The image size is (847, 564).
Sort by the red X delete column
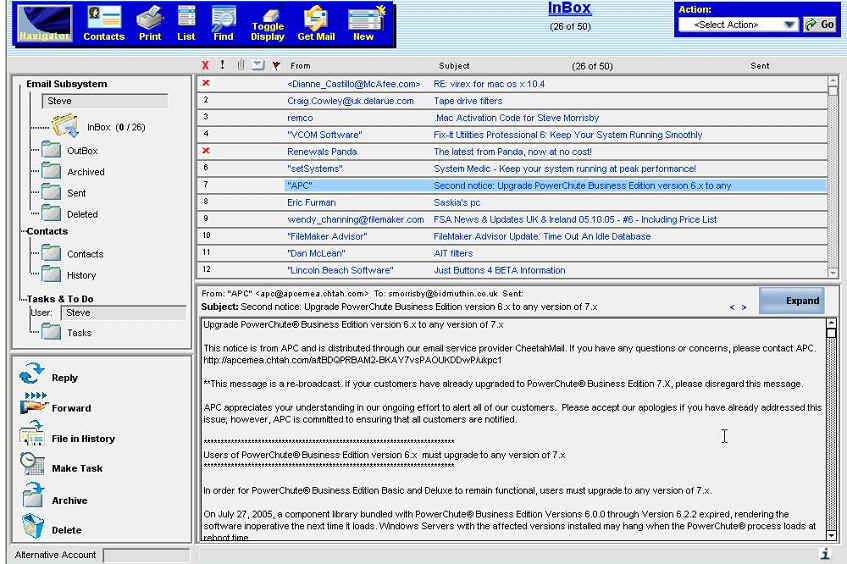205,65
